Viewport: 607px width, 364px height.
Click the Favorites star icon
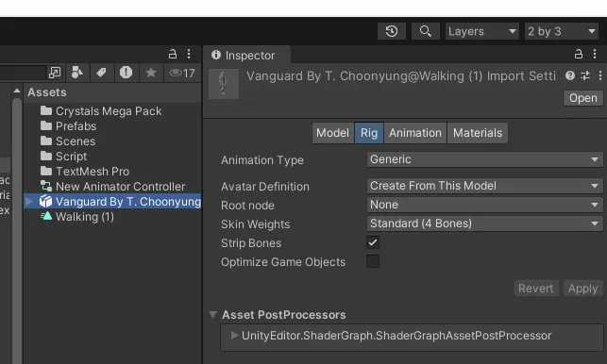pyautogui.click(x=151, y=73)
